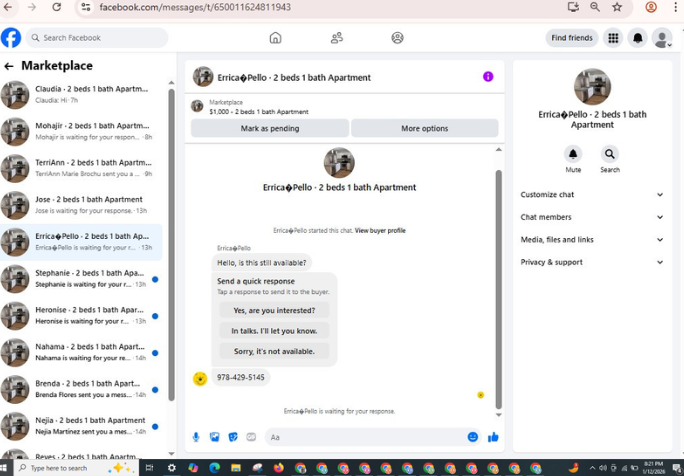This screenshot has width=684, height=476.
Task: Go back using the Marketplace back arrow
Action: (x=9, y=66)
